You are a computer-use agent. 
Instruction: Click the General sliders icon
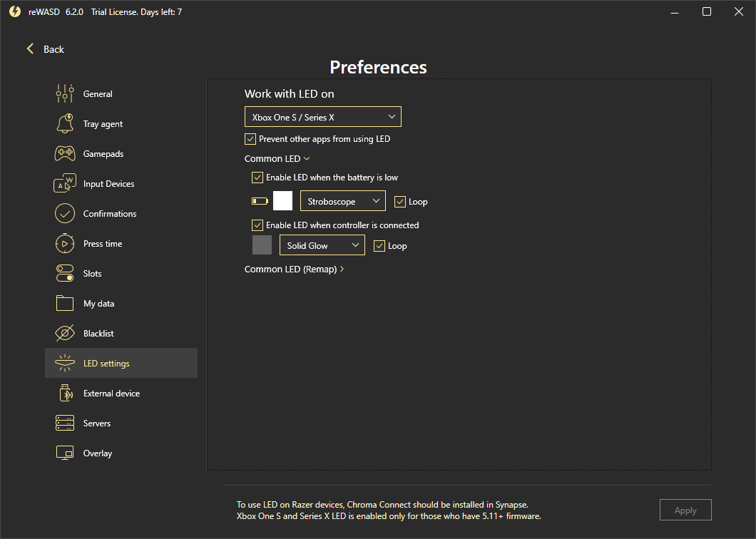tap(65, 93)
